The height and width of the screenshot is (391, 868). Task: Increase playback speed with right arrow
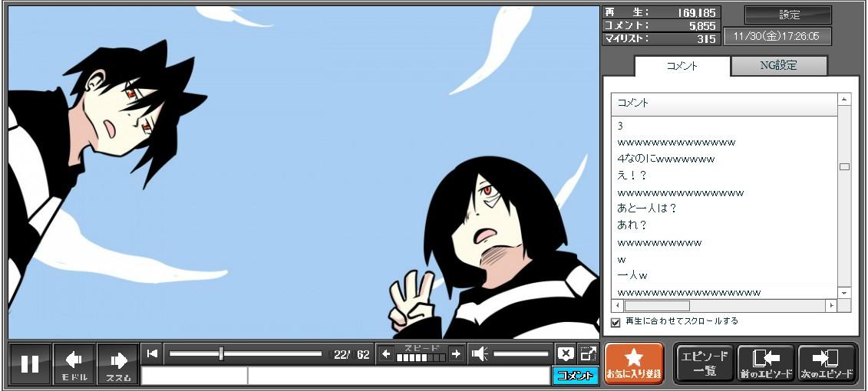tap(456, 353)
